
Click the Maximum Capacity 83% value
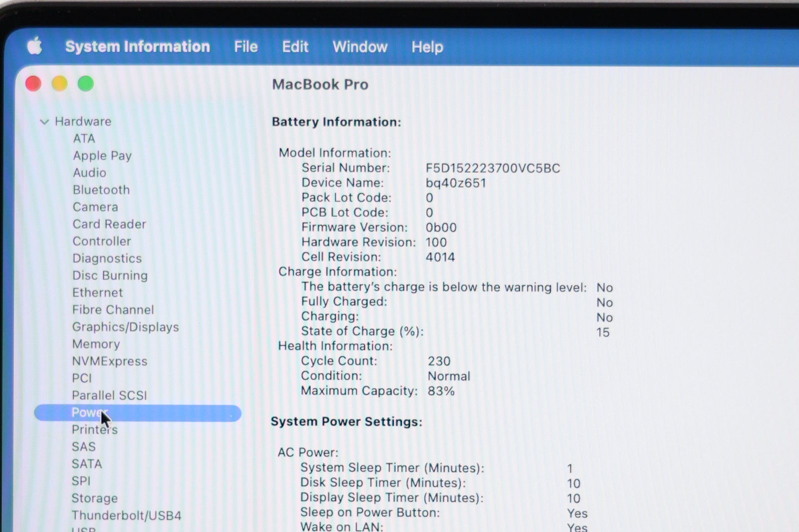441,391
